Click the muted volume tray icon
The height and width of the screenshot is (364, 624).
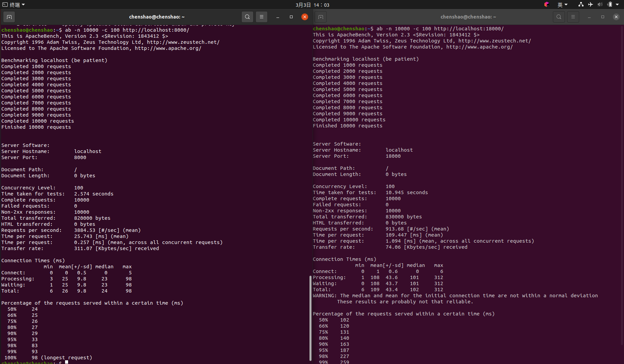[x=600, y=4]
